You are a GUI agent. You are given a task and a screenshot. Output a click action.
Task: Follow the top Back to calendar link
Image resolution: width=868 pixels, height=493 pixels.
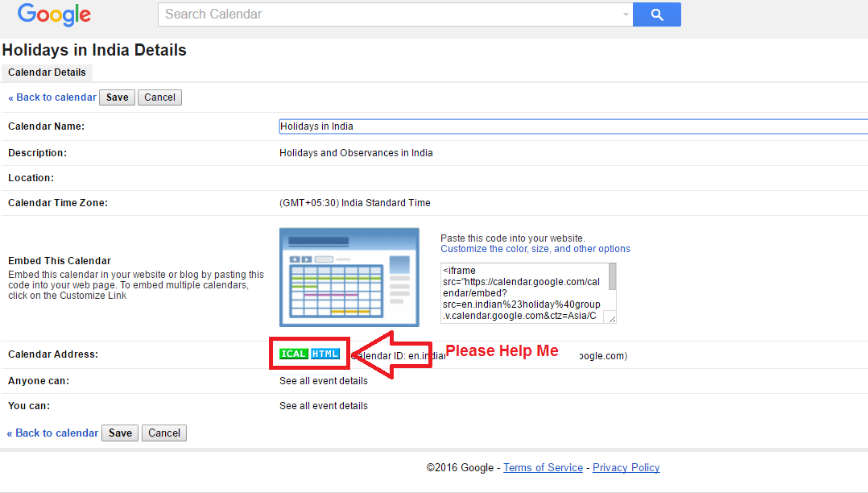coord(52,97)
